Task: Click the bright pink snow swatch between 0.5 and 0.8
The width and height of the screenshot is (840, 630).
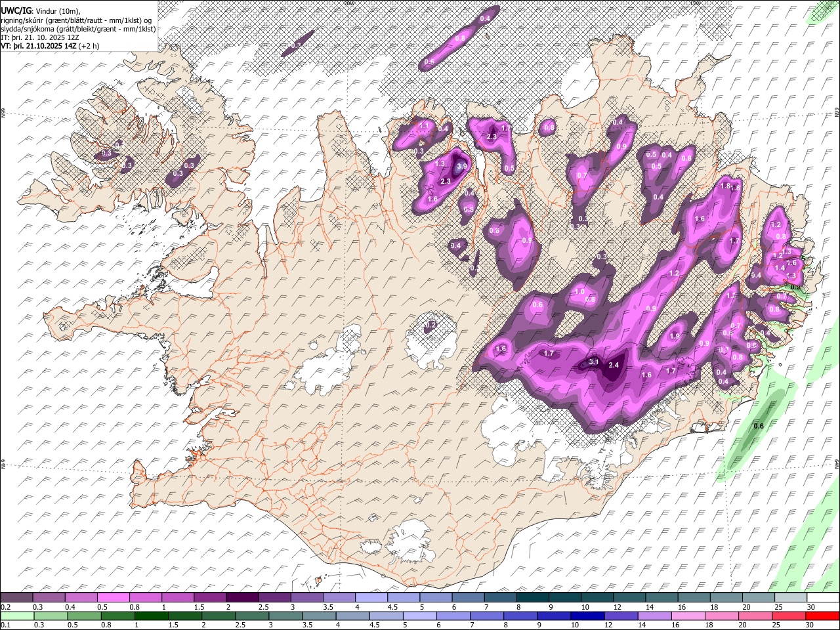Action: (x=114, y=598)
